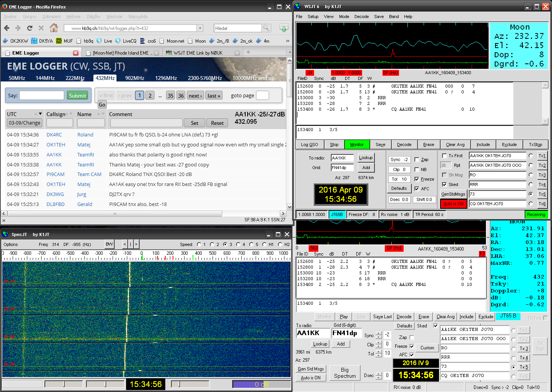Toggle the Freeze checkbox in WSJT 6
Image resolution: width=552 pixels, height=392 pixels.
coord(417,179)
